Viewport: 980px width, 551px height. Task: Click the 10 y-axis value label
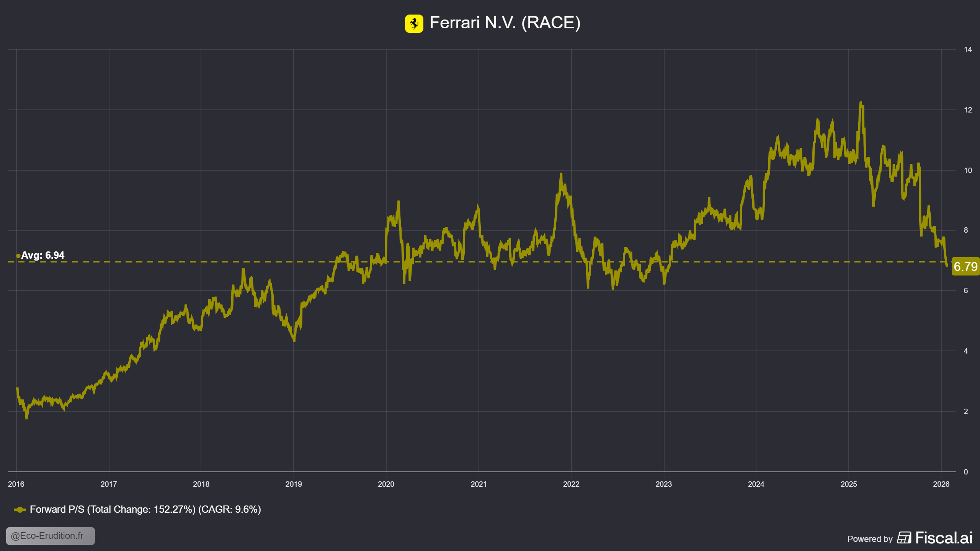(x=967, y=170)
